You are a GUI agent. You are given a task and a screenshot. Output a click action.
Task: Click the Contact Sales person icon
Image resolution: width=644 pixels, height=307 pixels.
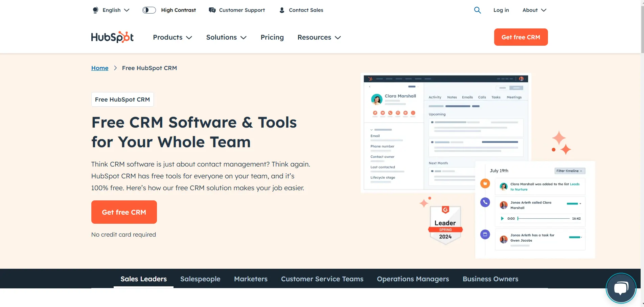pyautogui.click(x=281, y=10)
